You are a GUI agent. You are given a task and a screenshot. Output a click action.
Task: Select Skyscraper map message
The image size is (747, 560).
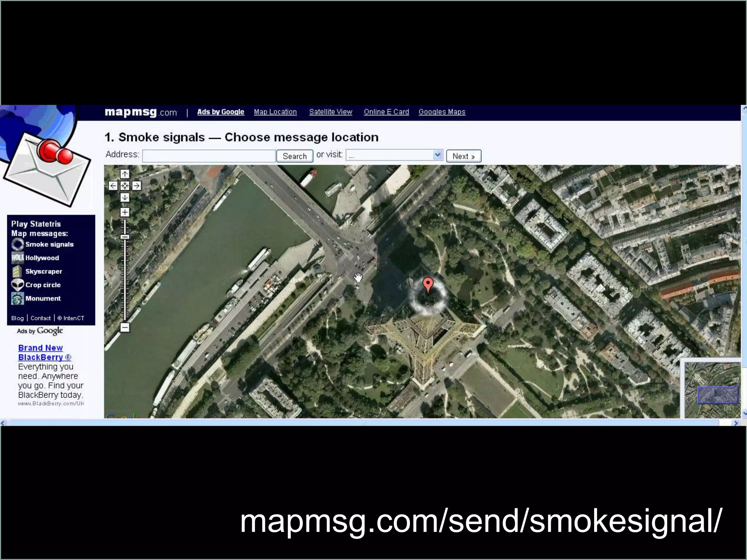point(44,271)
